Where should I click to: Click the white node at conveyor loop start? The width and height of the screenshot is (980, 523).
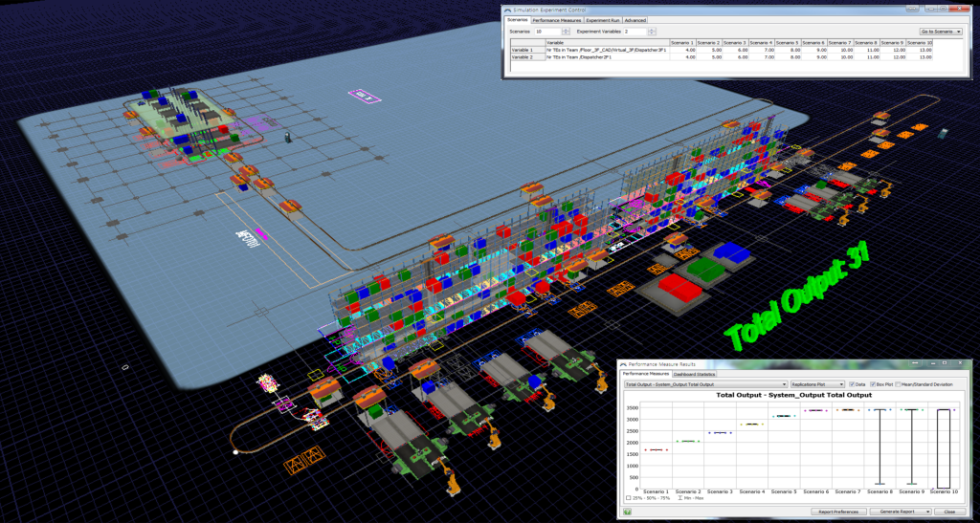[x=235, y=452]
